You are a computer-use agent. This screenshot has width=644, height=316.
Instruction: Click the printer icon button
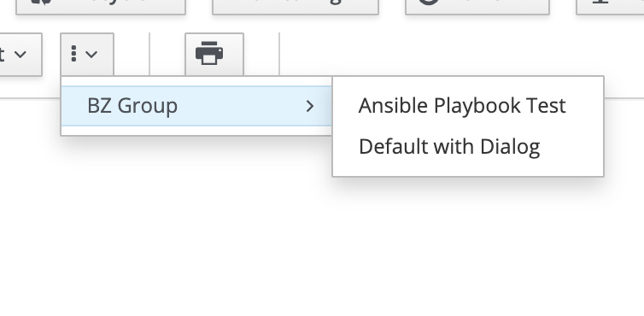(x=214, y=55)
